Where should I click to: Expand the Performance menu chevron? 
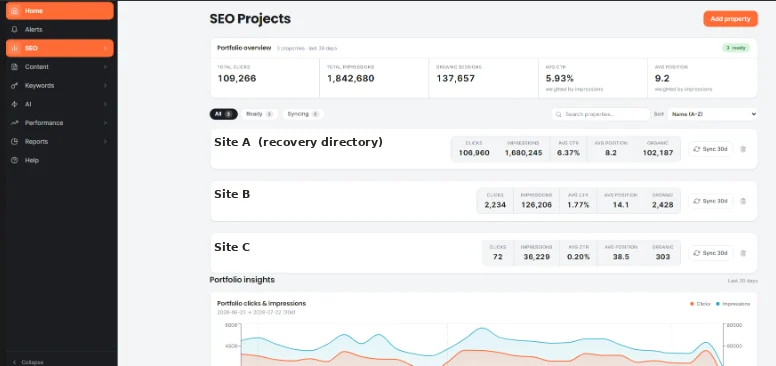pos(105,123)
